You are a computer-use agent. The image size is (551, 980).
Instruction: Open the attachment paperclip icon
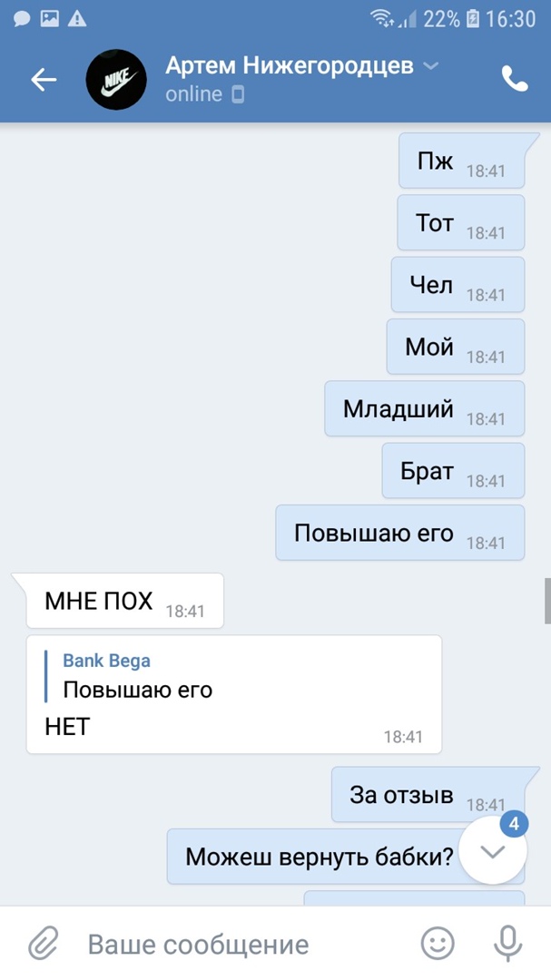(44, 944)
